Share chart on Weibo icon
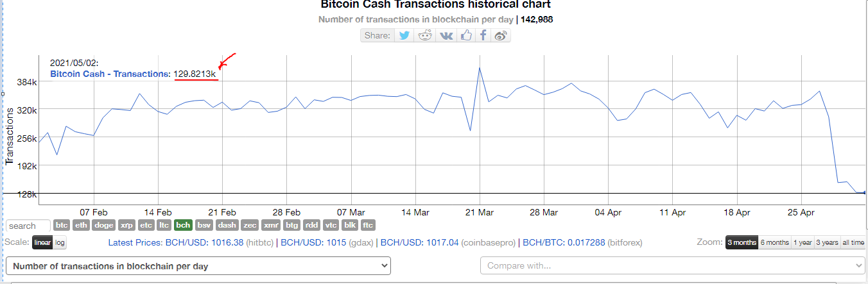 pos(501,35)
